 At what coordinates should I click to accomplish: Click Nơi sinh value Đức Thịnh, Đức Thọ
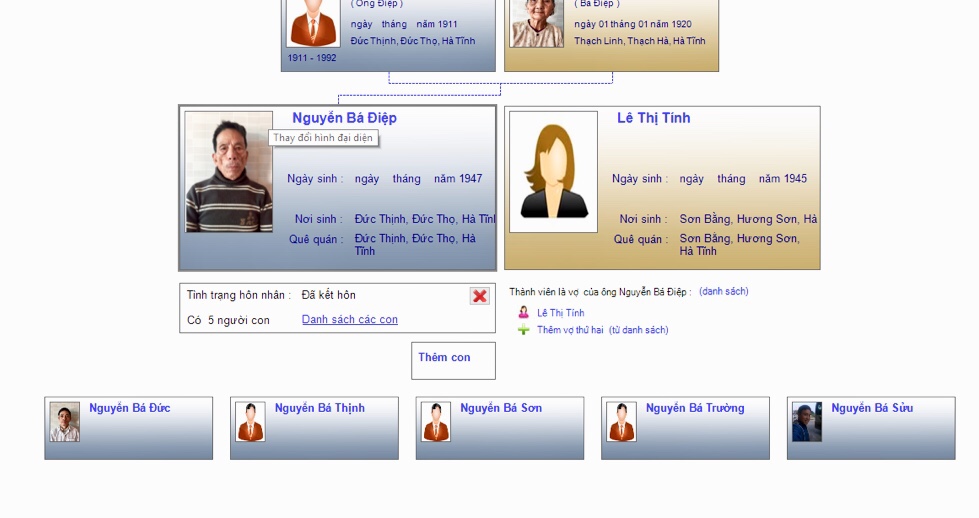point(425,219)
